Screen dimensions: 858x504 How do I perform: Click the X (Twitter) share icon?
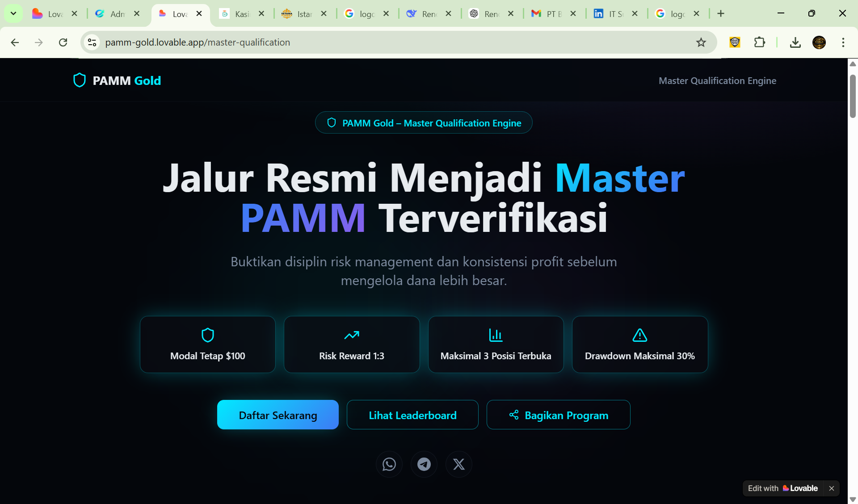click(x=459, y=464)
